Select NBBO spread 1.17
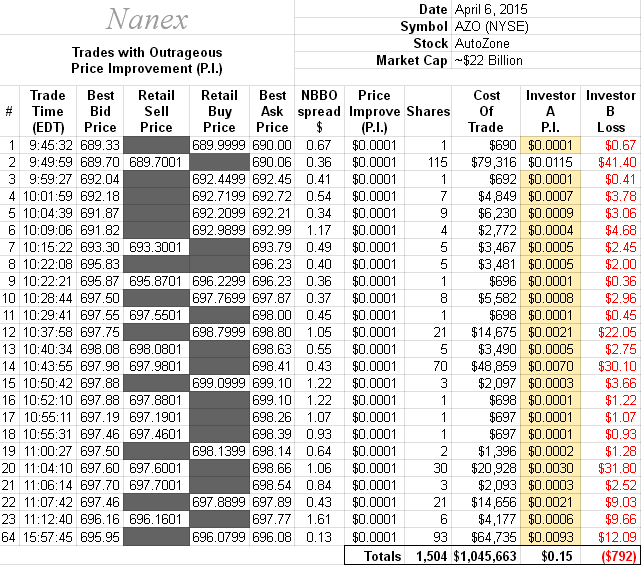This screenshot has height=565, width=641. point(318,230)
